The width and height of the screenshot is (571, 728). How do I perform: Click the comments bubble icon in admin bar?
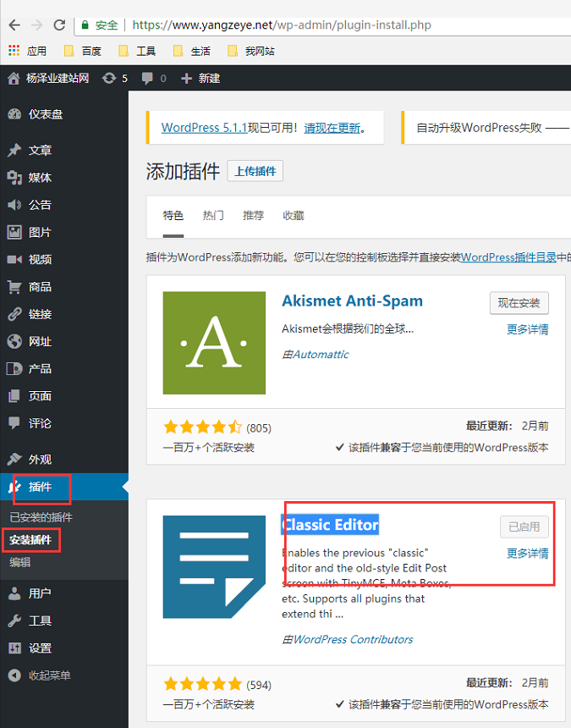click(147, 79)
